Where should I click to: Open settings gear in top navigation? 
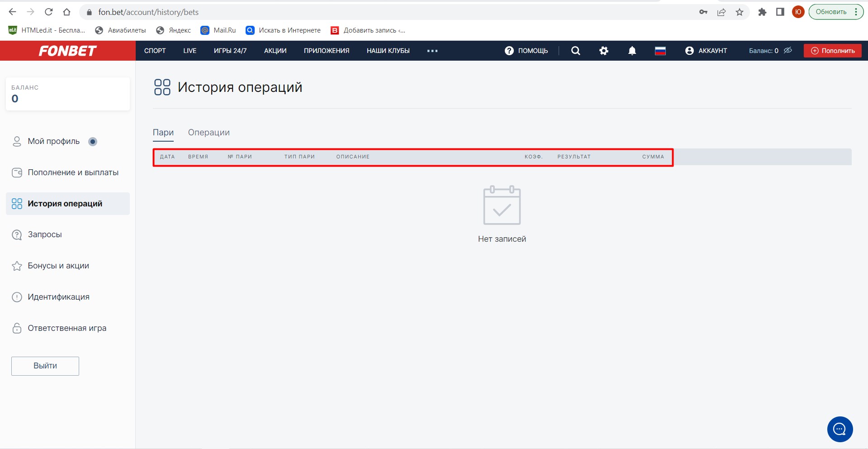pos(604,51)
